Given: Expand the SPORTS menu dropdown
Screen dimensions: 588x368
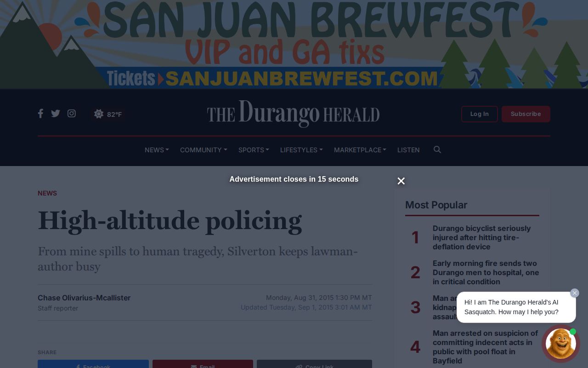Looking at the screenshot, I should 254,150.
